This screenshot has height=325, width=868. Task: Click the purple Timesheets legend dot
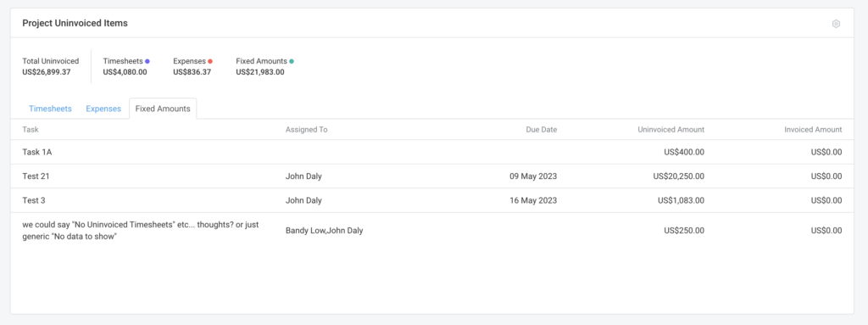pos(147,62)
